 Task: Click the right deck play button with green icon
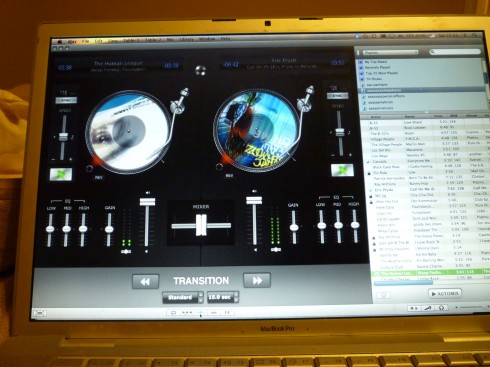(x=342, y=170)
